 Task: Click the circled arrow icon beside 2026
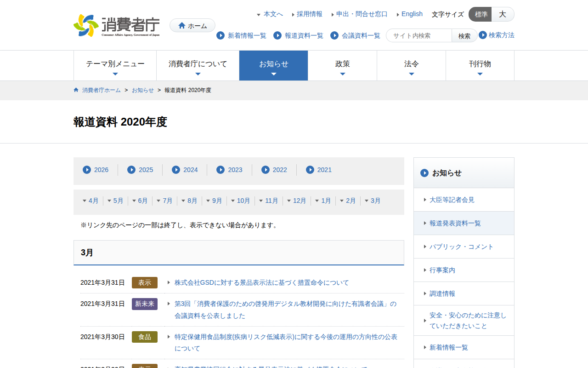(x=87, y=170)
